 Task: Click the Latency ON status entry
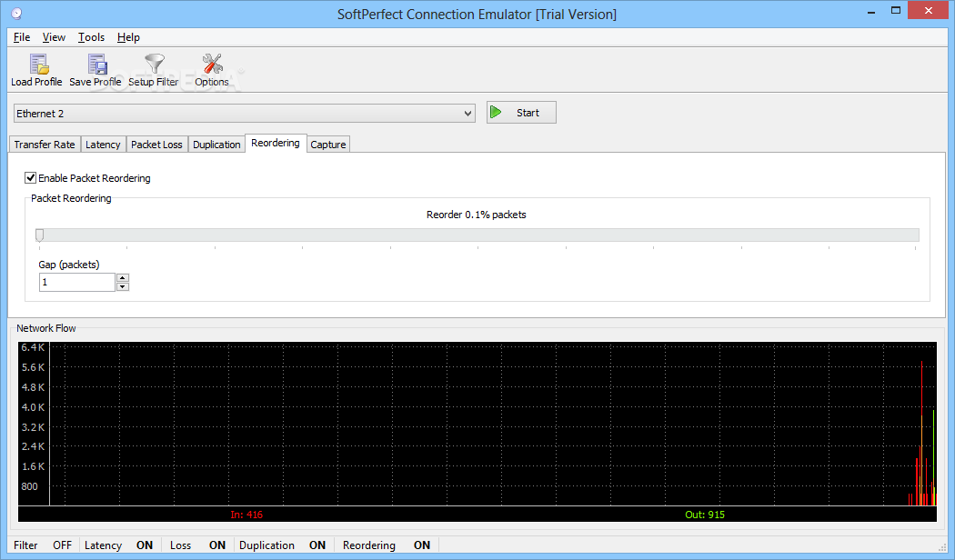coord(119,545)
